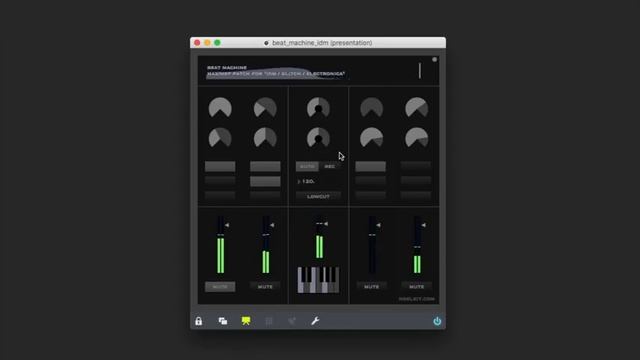Viewport: 640px width, 360px height.
Task: Open a new view via overlapping windows icon
Action: 222,321
